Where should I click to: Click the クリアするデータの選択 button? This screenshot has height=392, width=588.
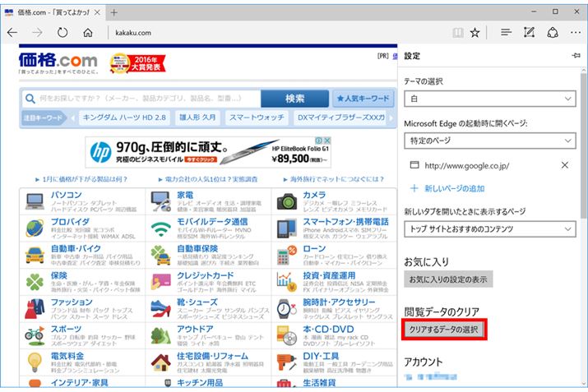pos(444,330)
